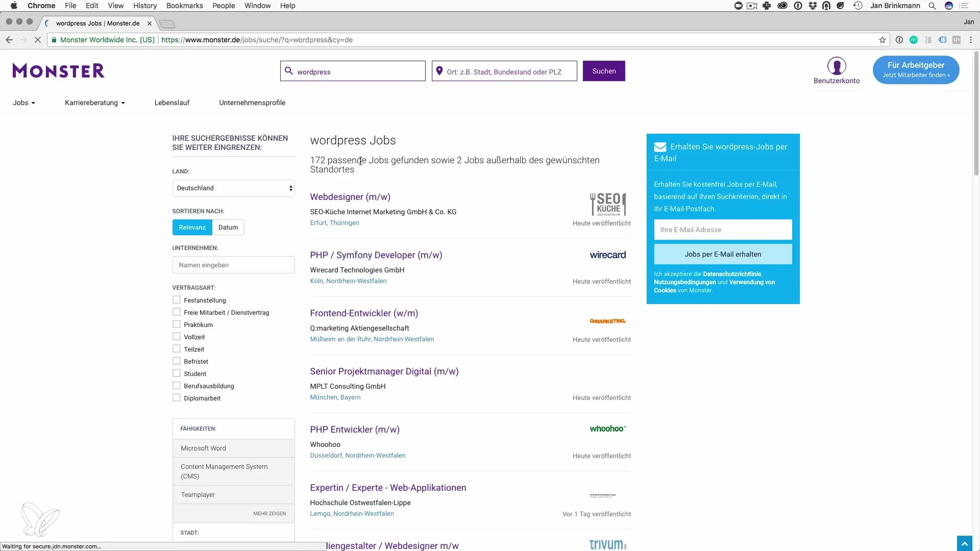The height and width of the screenshot is (551, 980).
Task: Check the Vollzeit checkbox
Action: click(177, 337)
